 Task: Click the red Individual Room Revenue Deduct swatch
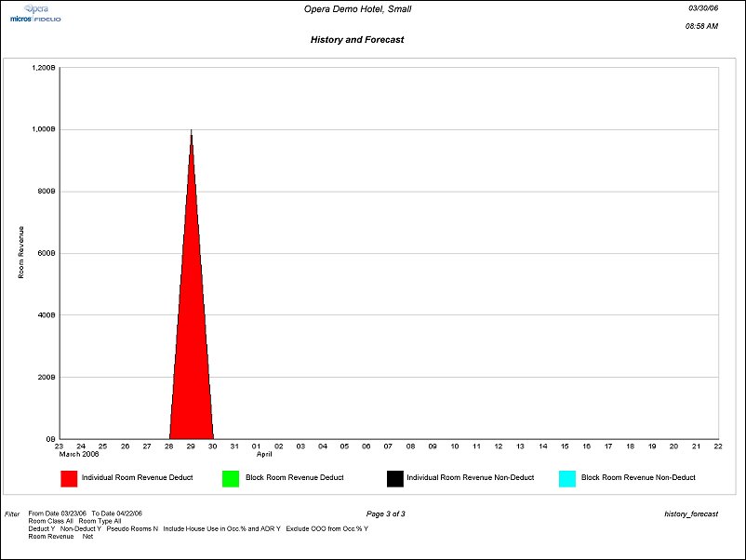pos(69,478)
